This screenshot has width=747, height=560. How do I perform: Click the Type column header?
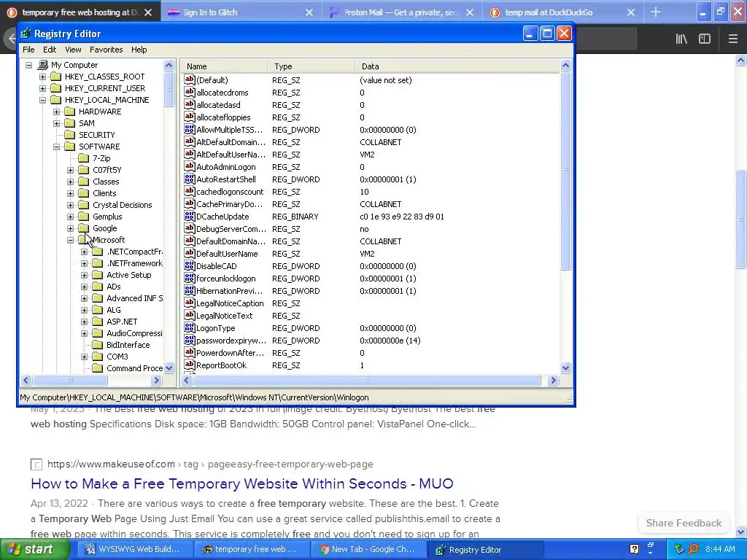click(311, 66)
